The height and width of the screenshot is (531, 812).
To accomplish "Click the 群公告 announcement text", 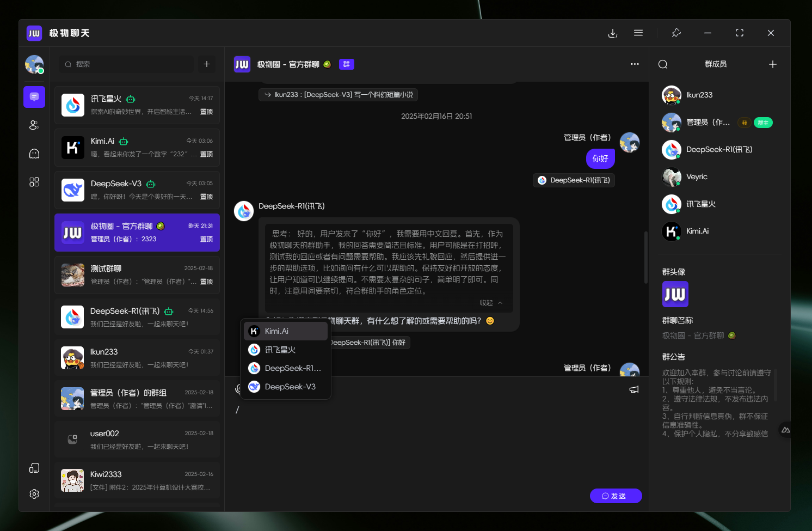I will [716, 404].
